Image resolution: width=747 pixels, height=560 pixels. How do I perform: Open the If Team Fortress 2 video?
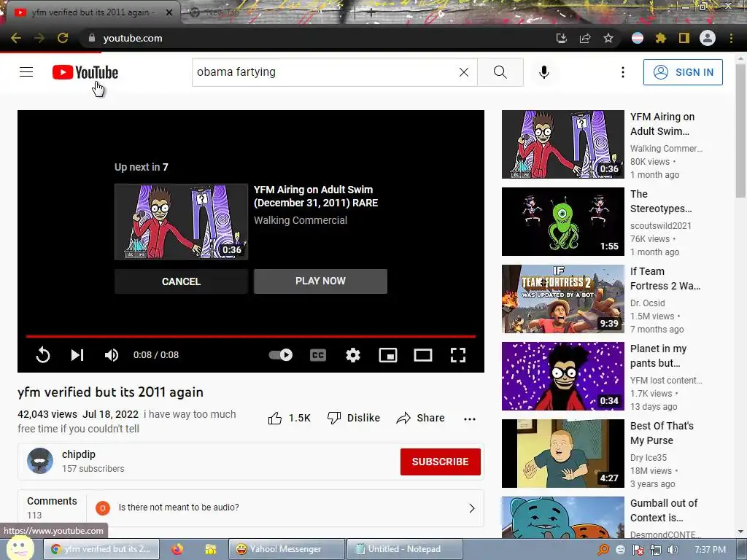coord(562,298)
